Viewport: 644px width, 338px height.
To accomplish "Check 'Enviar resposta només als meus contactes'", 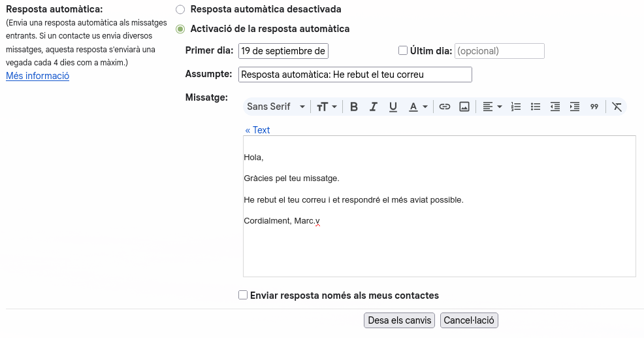I will pyautogui.click(x=243, y=295).
